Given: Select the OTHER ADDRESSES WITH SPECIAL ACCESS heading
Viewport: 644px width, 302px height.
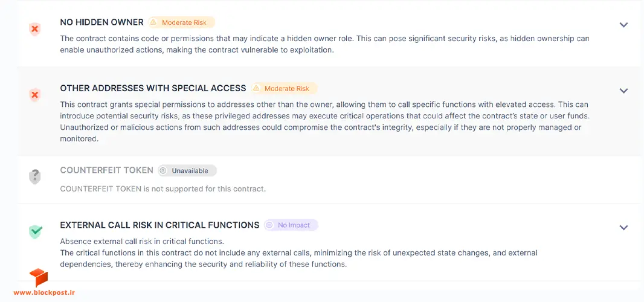Looking at the screenshot, I should click(x=153, y=88).
